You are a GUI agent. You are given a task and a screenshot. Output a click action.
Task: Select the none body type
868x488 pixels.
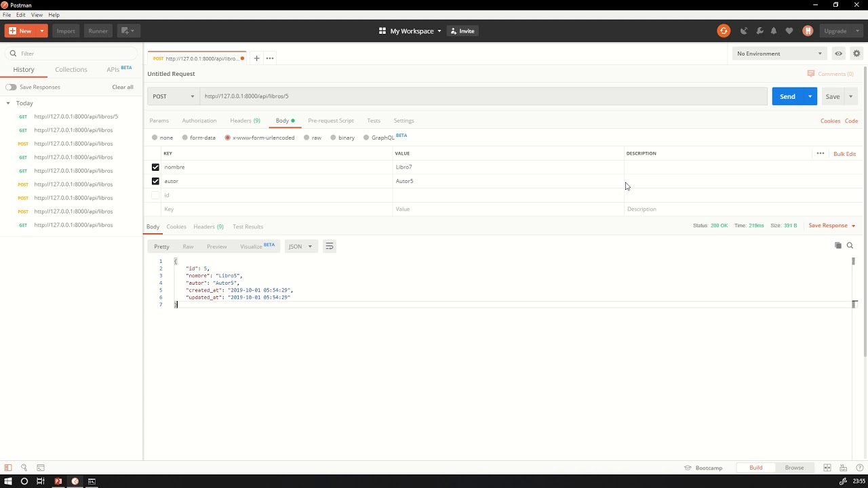[155, 138]
